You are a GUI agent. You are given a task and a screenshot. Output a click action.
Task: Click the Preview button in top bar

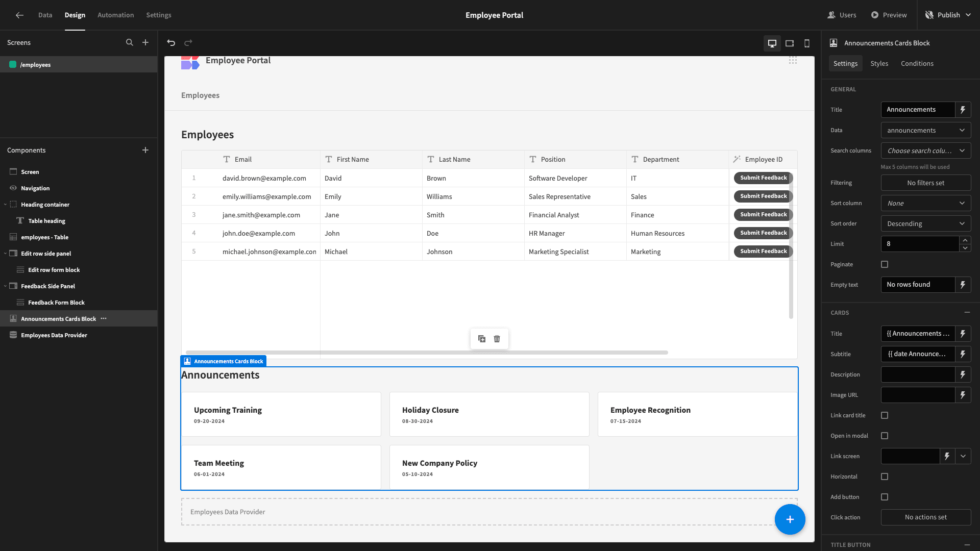[893, 15]
